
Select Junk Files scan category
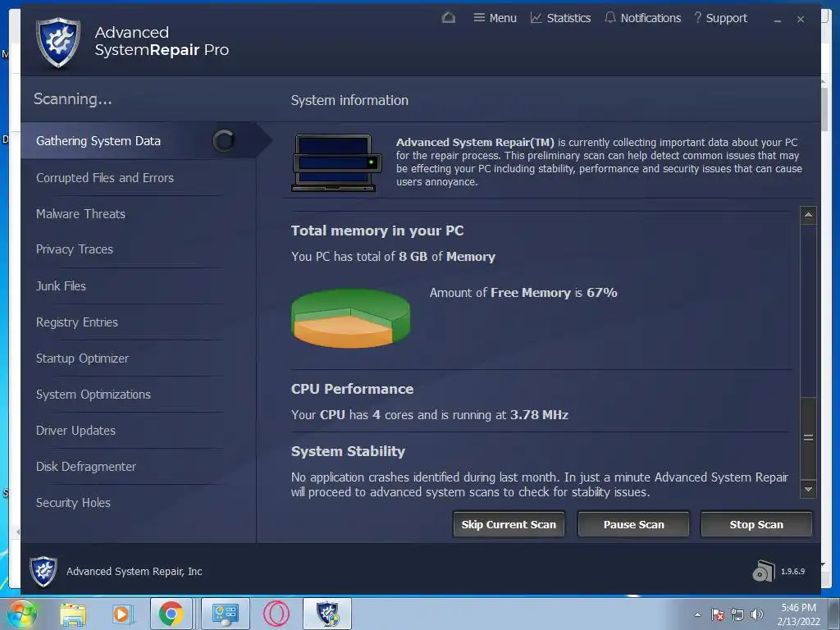[x=61, y=286]
